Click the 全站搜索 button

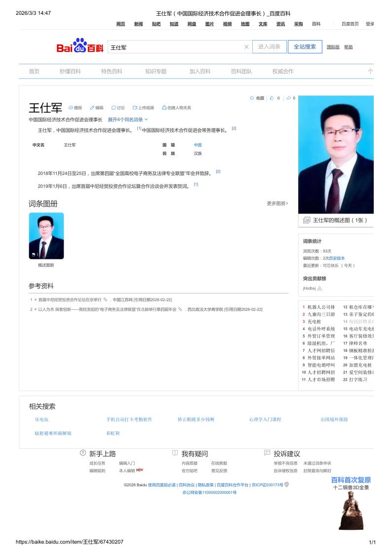click(x=305, y=47)
